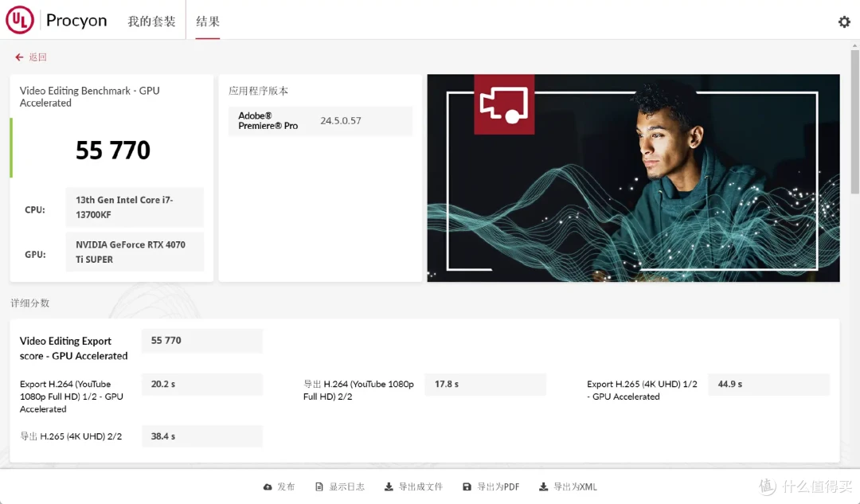Select the overall score 55 770 field
This screenshot has width=860, height=504.
coord(113,150)
